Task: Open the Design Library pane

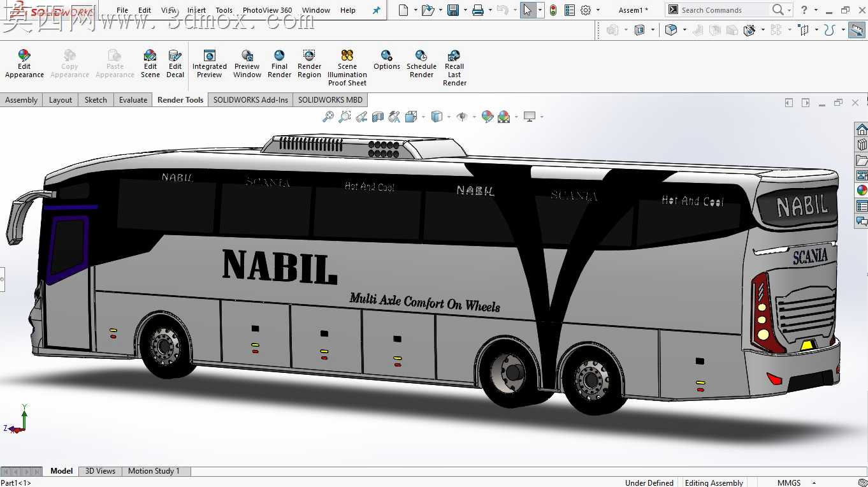Action: click(x=862, y=145)
